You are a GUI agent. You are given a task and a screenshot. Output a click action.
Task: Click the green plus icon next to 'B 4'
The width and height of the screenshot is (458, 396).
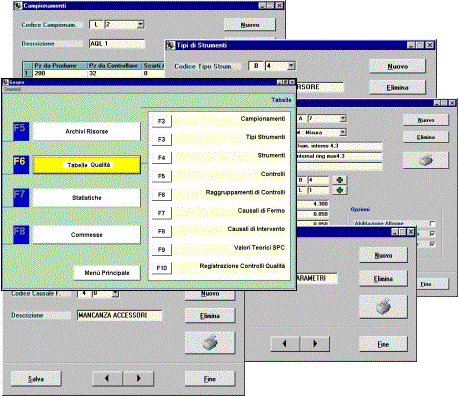[340, 180]
